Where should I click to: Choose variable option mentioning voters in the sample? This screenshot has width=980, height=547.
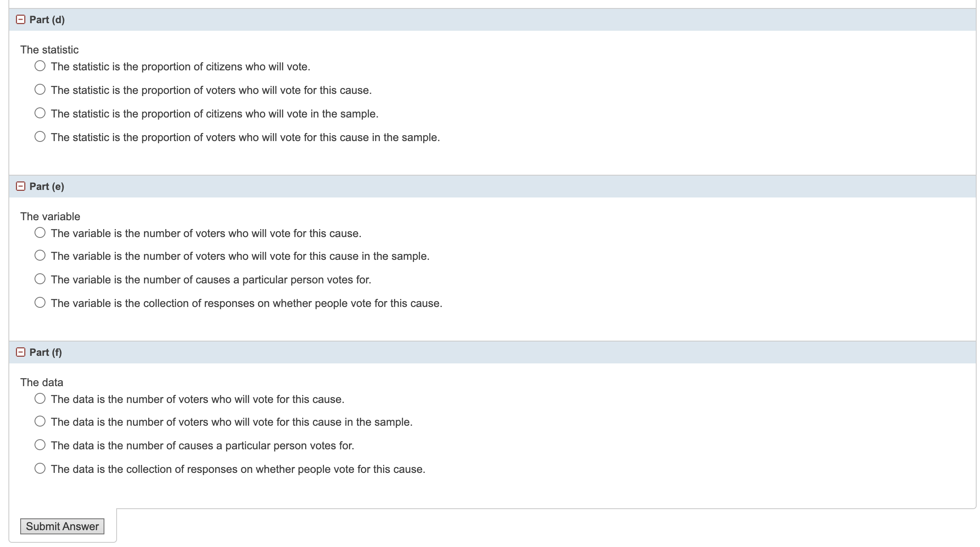pyautogui.click(x=40, y=256)
